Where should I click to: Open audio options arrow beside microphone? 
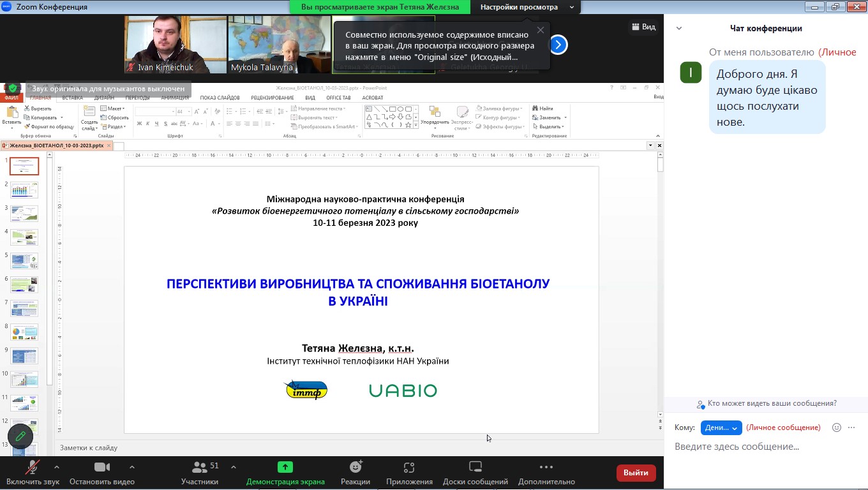click(x=57, y=467)
